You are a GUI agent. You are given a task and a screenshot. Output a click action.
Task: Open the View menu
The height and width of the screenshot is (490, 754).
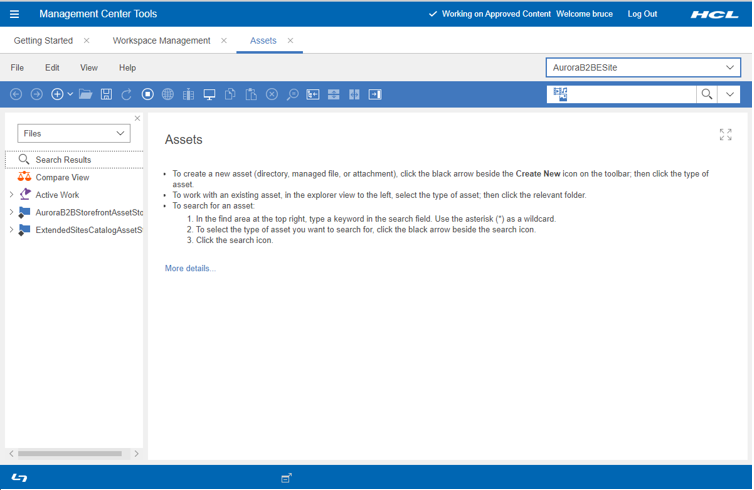click(x=88, y=68)
